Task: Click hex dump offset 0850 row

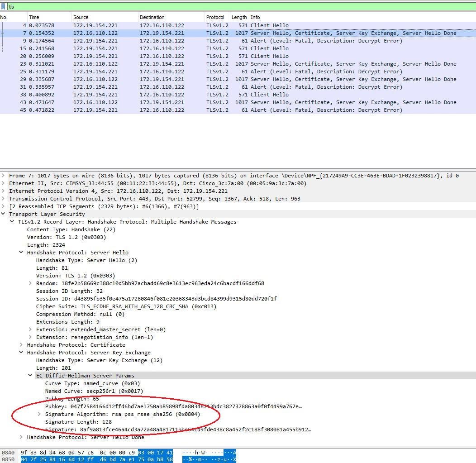Action: coord(8,459)
